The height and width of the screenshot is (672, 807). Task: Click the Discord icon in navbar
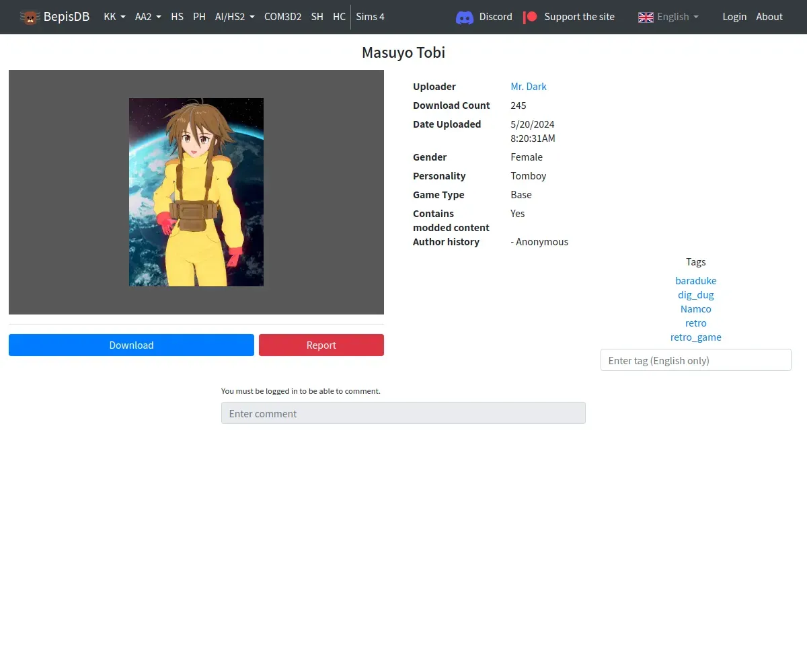[464, 17]
